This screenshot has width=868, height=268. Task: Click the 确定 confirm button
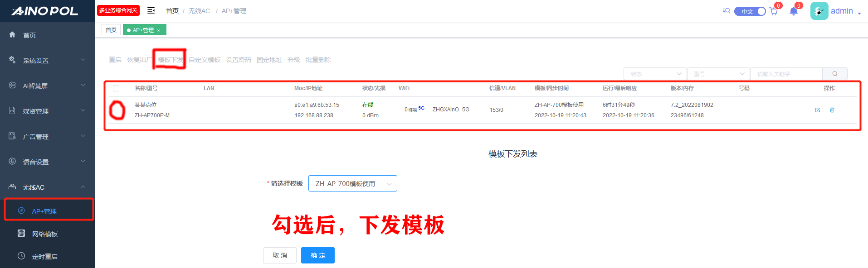coord(317,255)
